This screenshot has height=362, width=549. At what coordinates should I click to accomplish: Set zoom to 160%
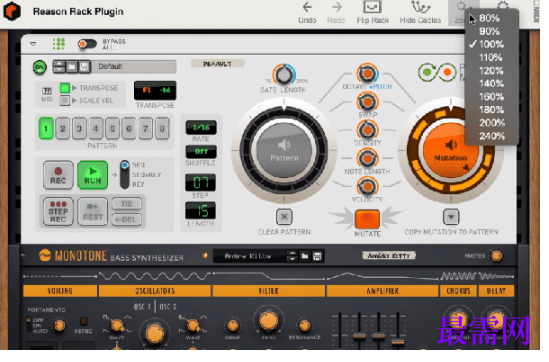[491, 97]
